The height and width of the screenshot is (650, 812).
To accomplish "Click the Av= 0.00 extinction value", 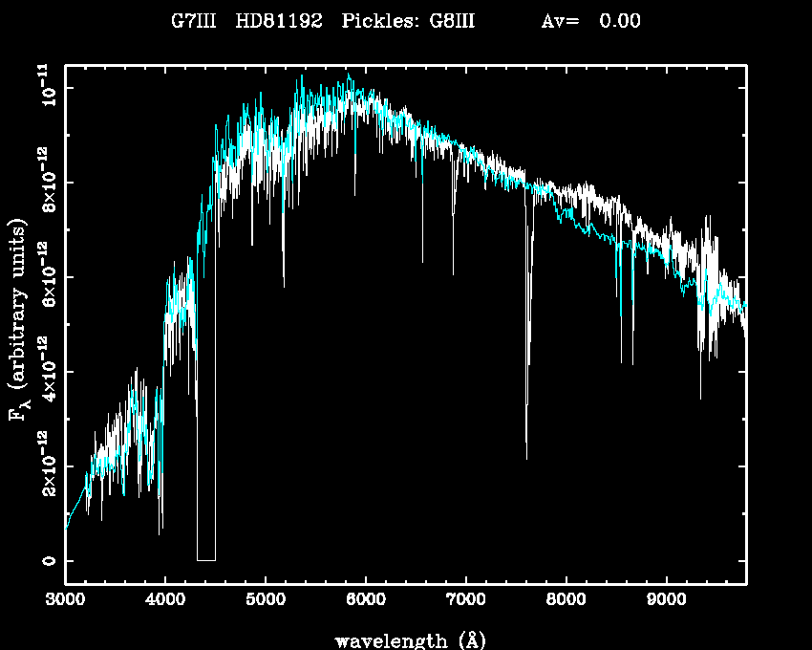I will pos(590,21).
